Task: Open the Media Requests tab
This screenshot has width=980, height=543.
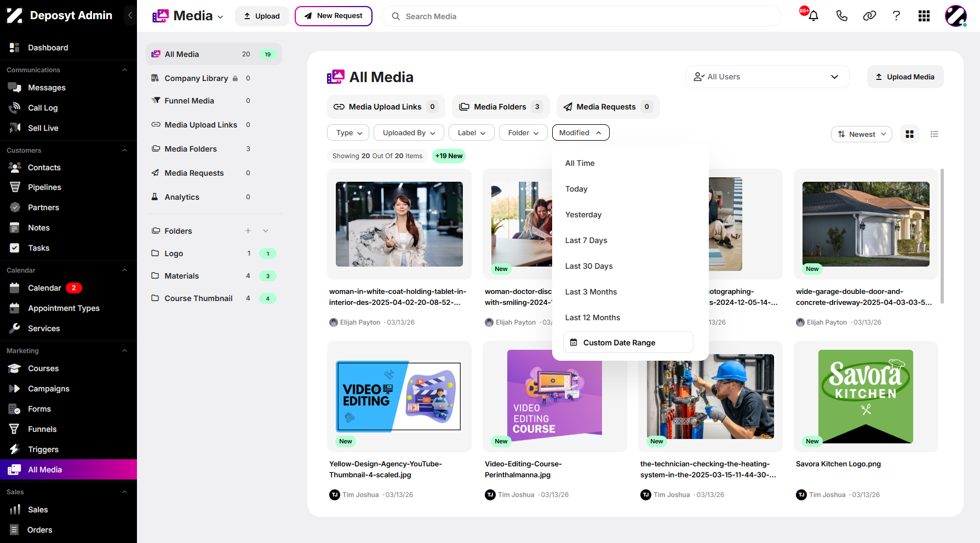Action: point(608,107)
